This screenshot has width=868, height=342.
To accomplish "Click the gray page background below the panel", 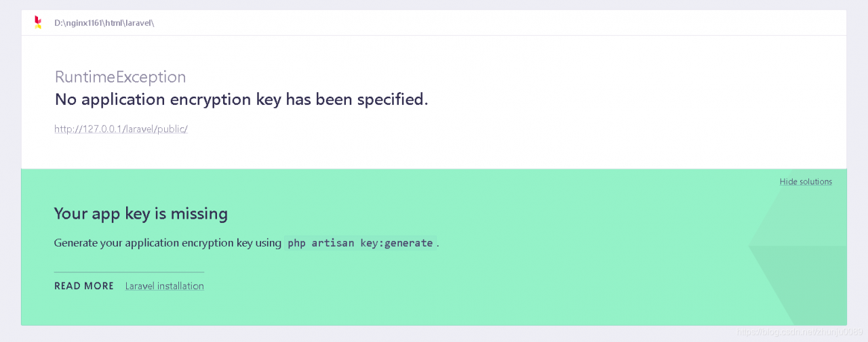I will coord(407,334).
